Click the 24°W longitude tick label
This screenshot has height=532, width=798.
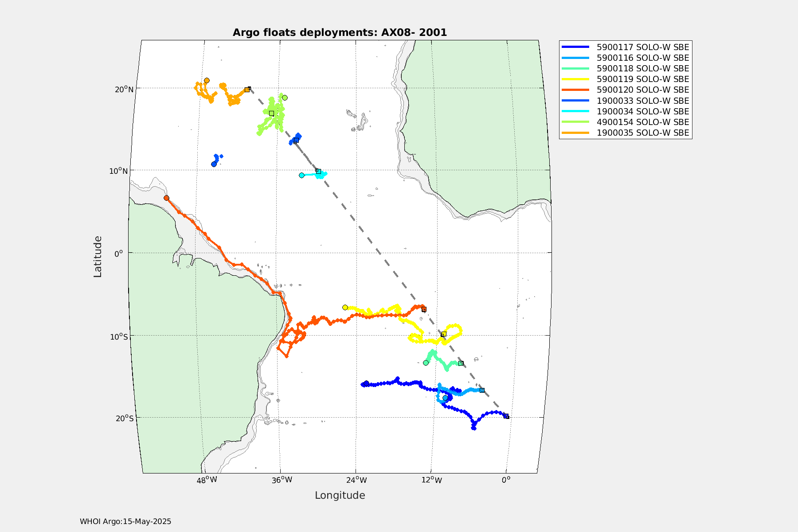(357, 480)
